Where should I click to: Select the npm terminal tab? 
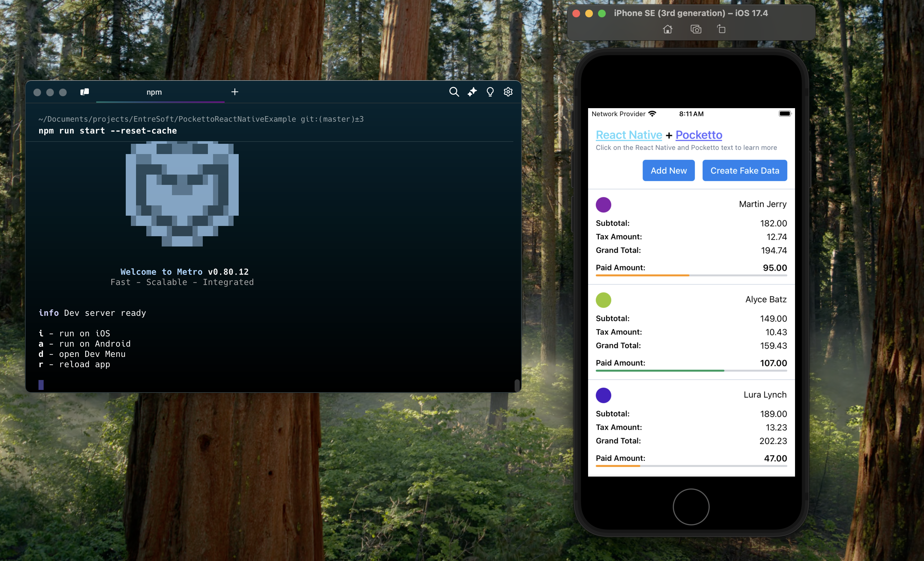[x=154, y=92]
